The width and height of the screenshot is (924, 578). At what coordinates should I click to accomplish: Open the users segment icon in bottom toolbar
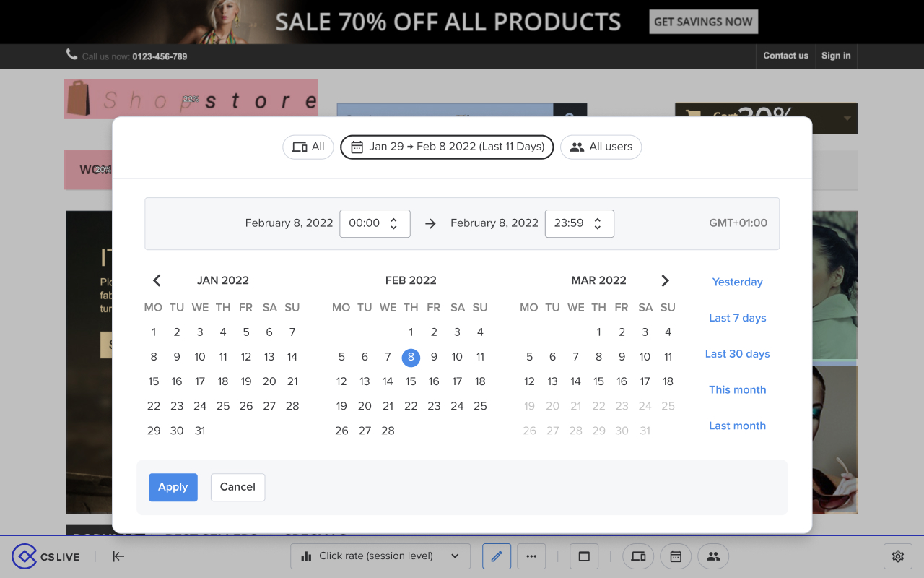point(713,556)
